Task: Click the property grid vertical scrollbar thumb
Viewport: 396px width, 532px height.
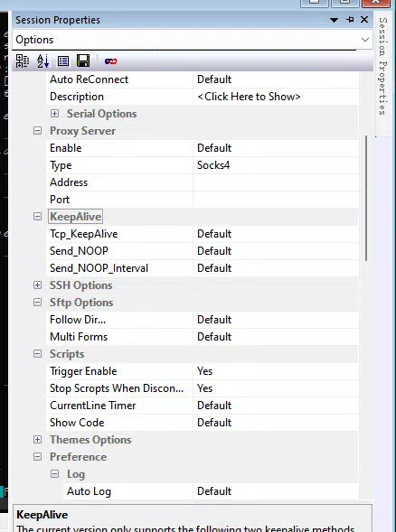Action: (366, 198)
